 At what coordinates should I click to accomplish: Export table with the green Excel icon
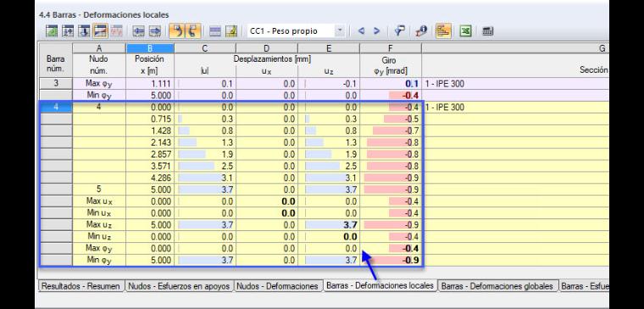pyautogui.click(x=465, y=30)
